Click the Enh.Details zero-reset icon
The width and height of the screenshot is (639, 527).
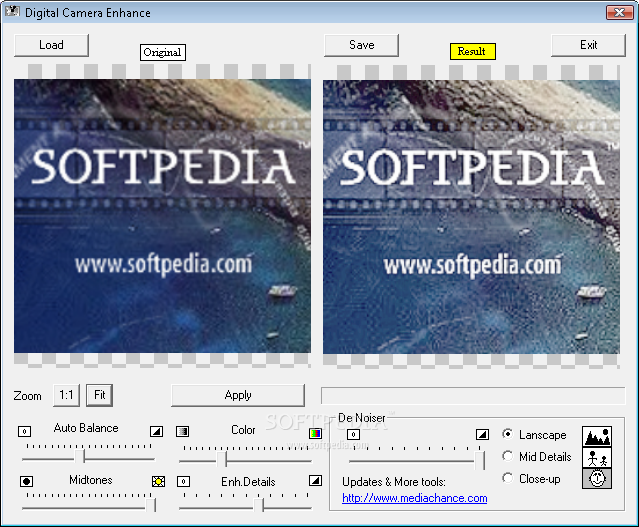(183, 481)
